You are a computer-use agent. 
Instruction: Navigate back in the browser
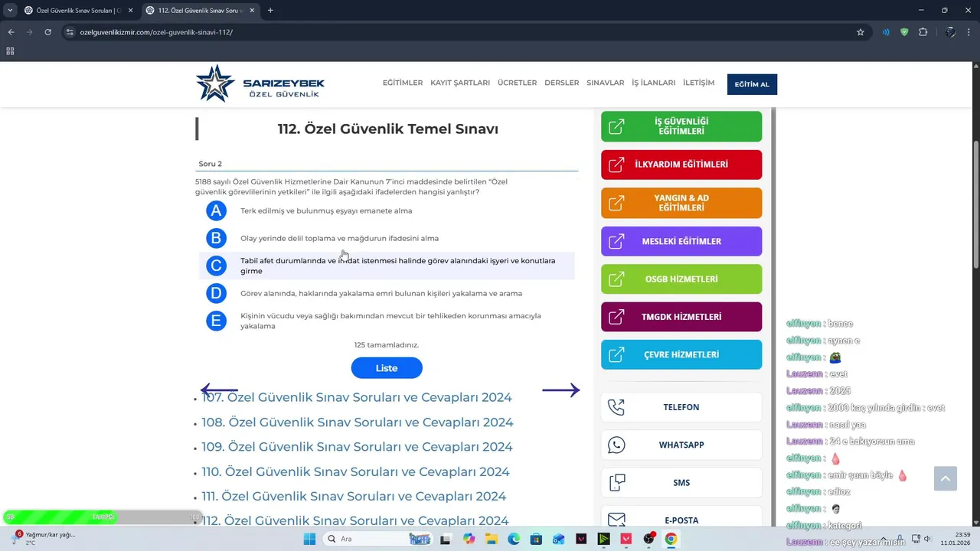pos(11,32)
